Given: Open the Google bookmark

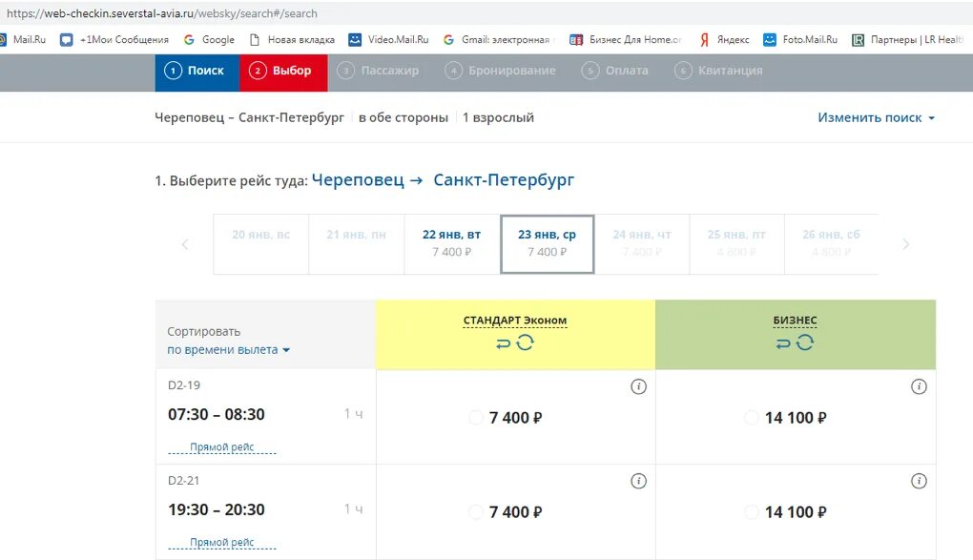Looking at the screenshot, I should pyautogui.click(x=209, y=40).
